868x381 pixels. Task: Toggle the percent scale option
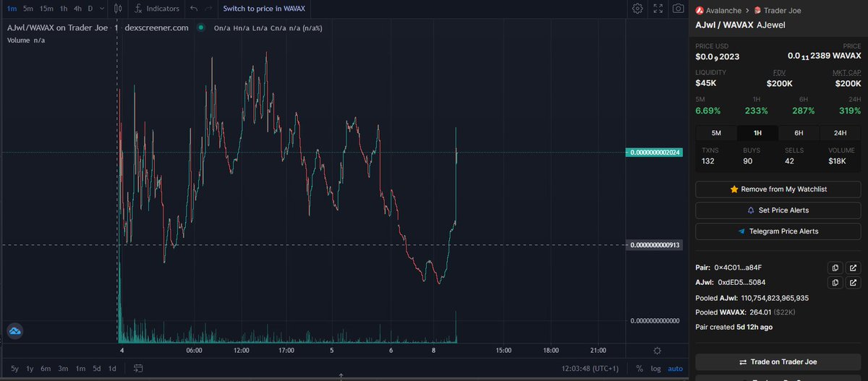[639, 369]
